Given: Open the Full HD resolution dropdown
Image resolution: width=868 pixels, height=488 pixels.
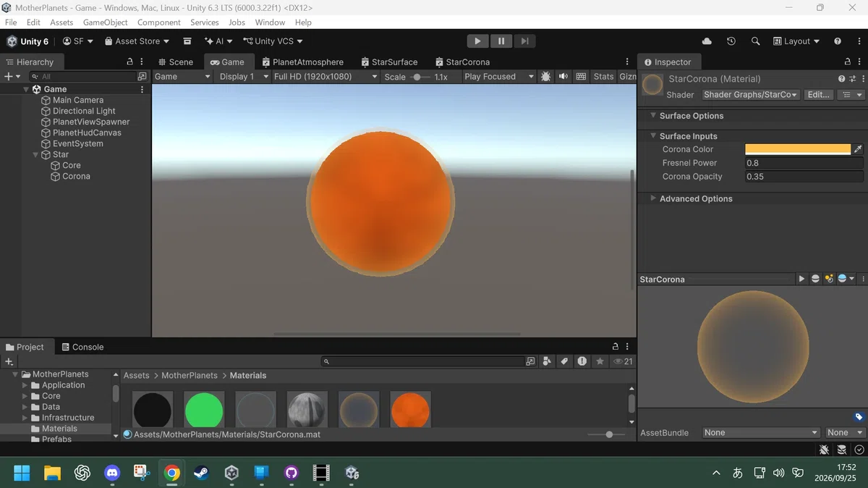Looking at the screenshot, I should [325, 76].
